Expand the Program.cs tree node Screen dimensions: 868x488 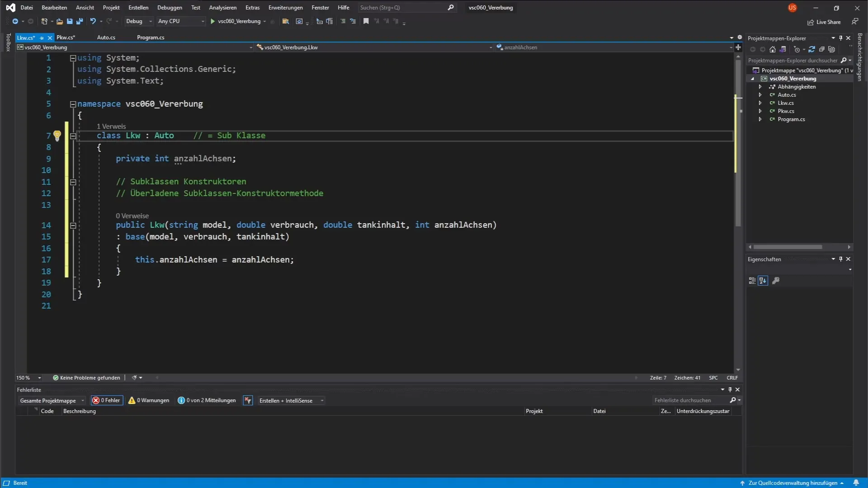pyautogui.click(x=760, y=119)
